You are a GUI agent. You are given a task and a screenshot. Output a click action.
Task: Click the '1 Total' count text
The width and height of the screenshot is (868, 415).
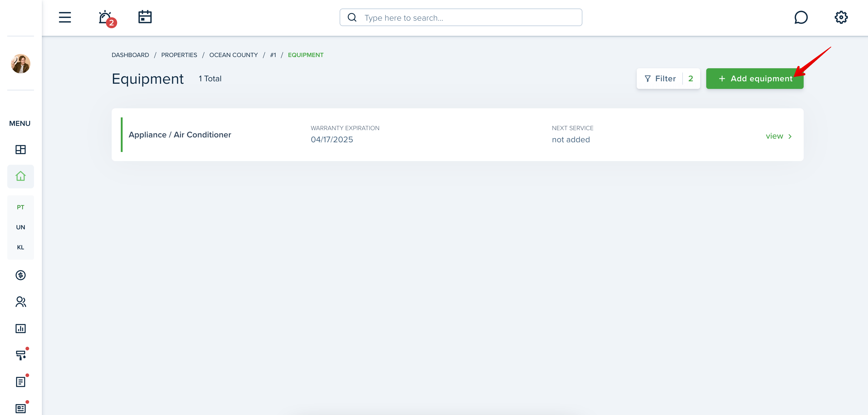[x=210, y=79]
